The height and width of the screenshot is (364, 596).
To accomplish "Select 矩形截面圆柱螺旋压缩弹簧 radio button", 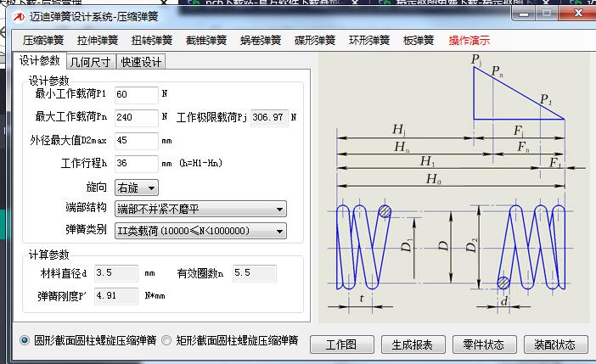I will pyautogui.click(x=166, y=340).
